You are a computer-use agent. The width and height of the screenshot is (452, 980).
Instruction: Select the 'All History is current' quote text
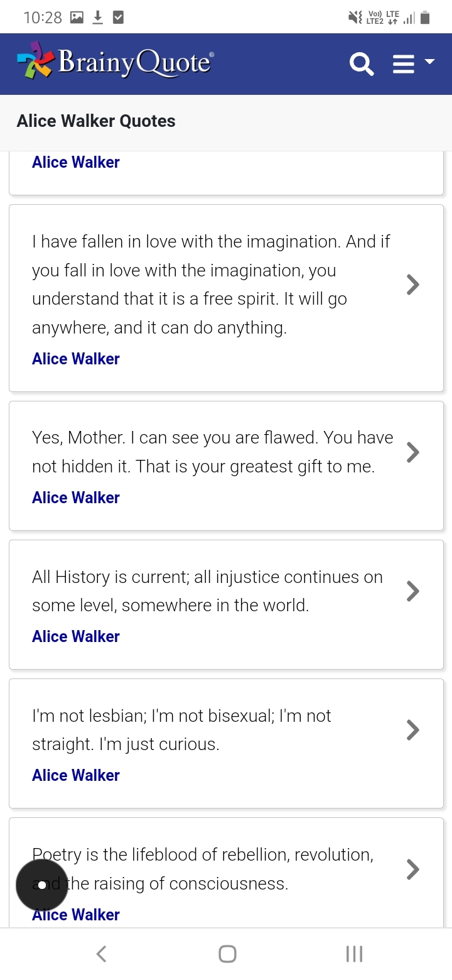pos(207,591)
